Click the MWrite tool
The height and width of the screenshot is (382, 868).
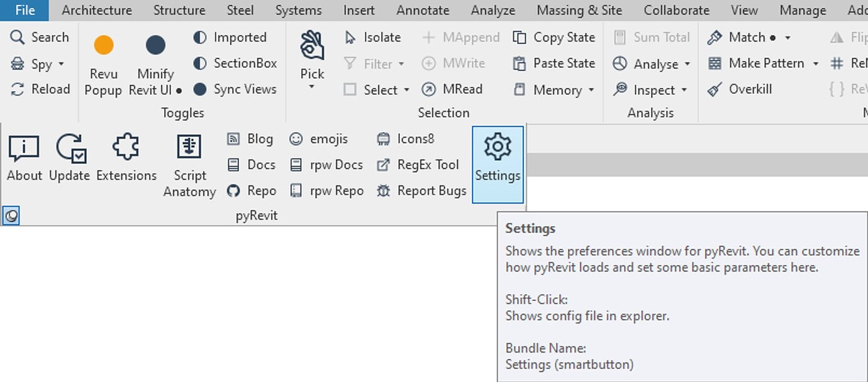pos(453,63)
